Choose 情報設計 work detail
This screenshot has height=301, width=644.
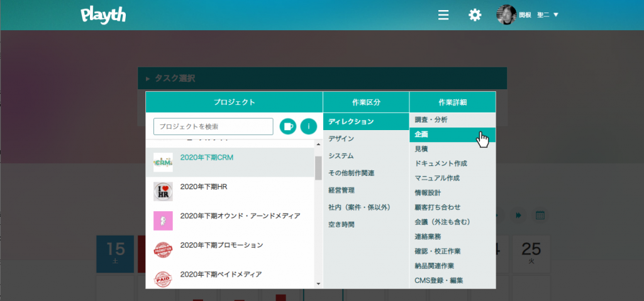coord(452,192)
